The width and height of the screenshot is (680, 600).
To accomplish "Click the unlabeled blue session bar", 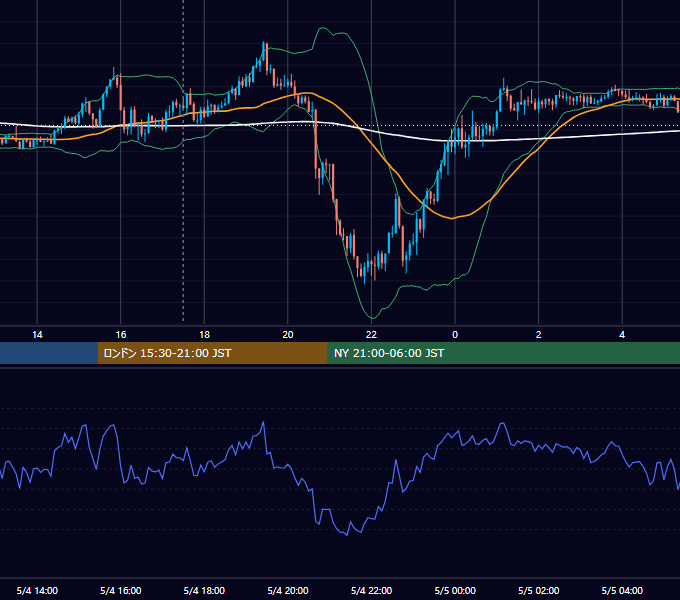I will tap(49, 353).
